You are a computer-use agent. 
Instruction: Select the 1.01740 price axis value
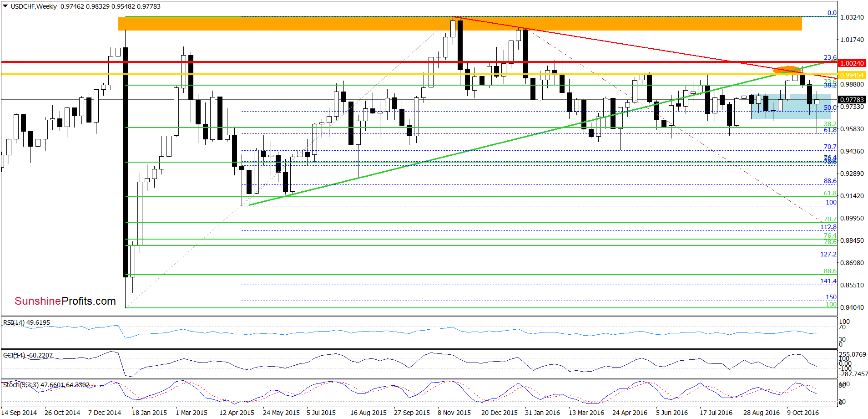click(x=852, y=40)
